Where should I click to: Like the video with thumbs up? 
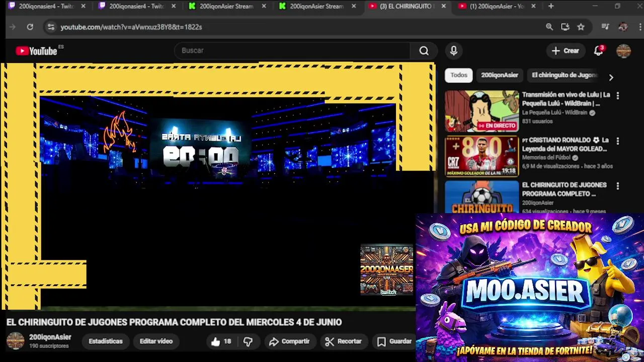[x=221, y=341]
